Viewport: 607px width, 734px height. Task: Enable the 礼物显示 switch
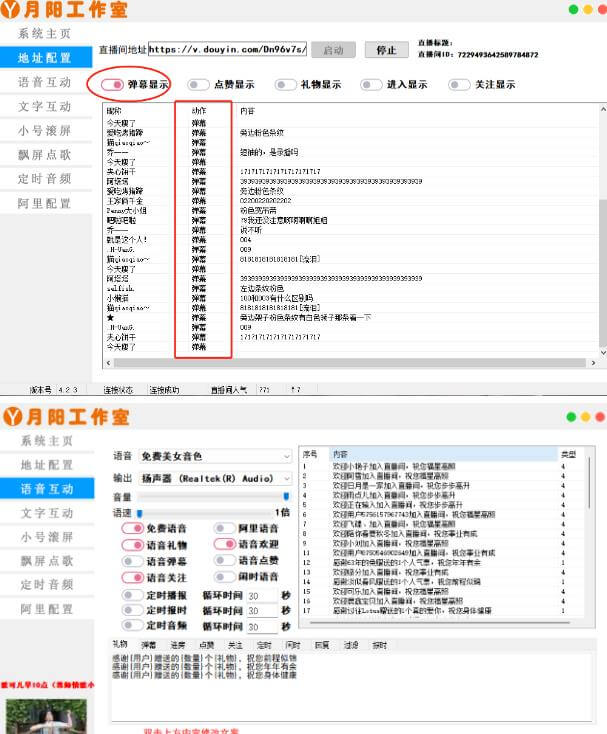point(285,85)
